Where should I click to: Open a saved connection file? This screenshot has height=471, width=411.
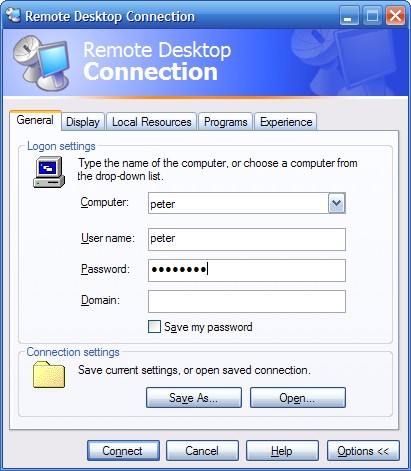click(x=298, y=397)
